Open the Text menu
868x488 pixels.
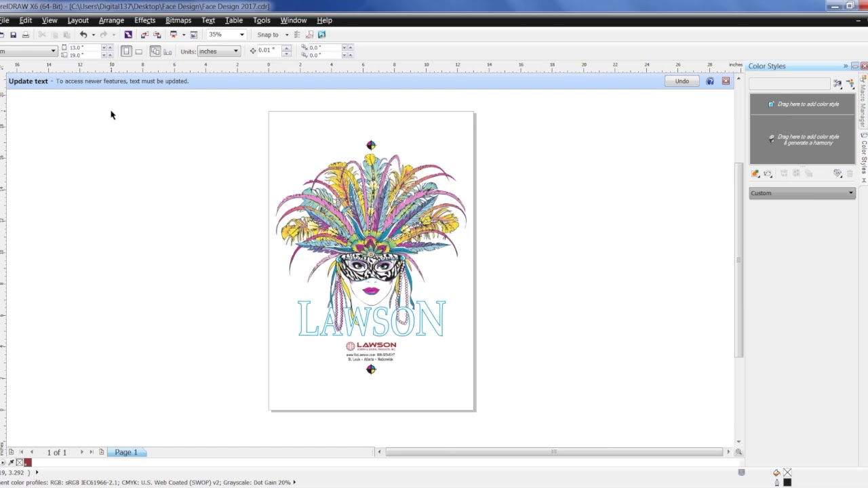(208, 20)
